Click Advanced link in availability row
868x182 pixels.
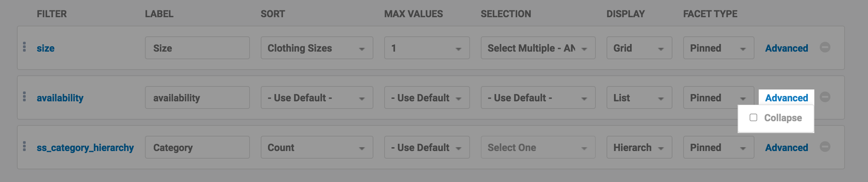click(786, 98)
